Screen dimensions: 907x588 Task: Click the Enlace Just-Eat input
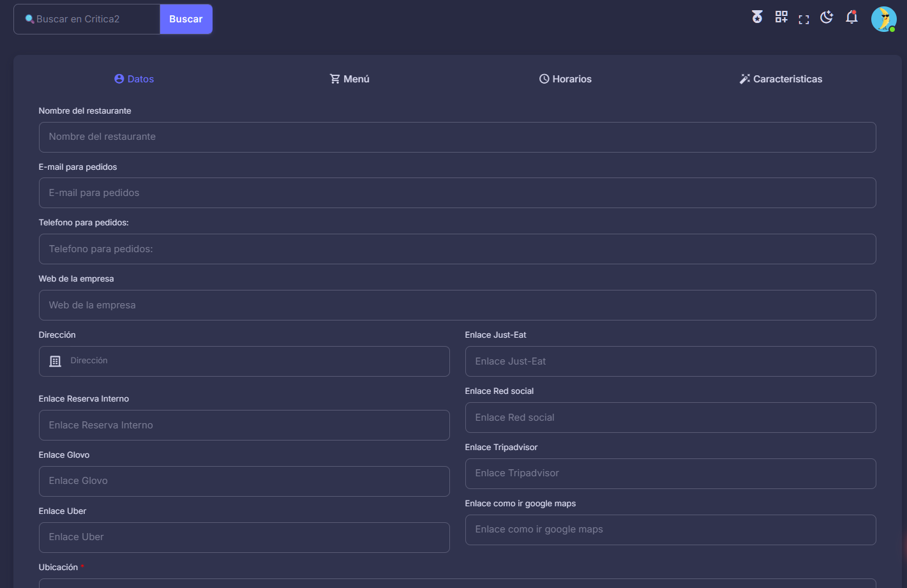(670, 361)
